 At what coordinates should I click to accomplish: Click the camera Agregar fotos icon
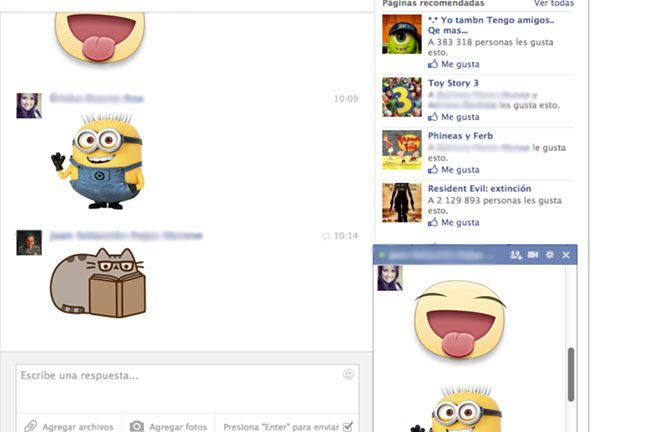click(x=136, y=426)
